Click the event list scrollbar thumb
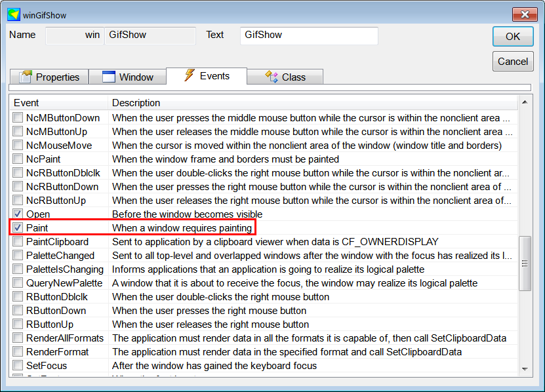Screen dimensions: 545x392 click(525, 264)
